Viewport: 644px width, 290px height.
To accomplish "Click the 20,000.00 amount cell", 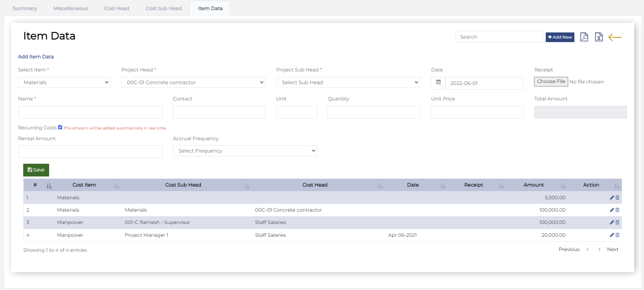I will pyautogui.click(x=553, y=235).
